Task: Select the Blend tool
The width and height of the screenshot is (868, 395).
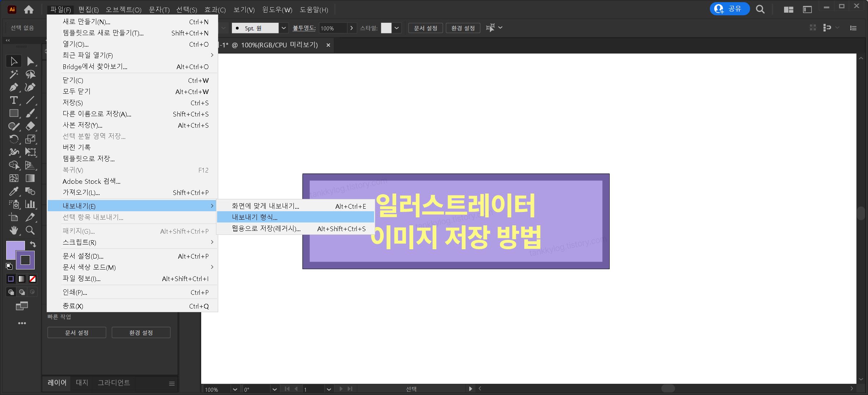Action: pos(30,191)
